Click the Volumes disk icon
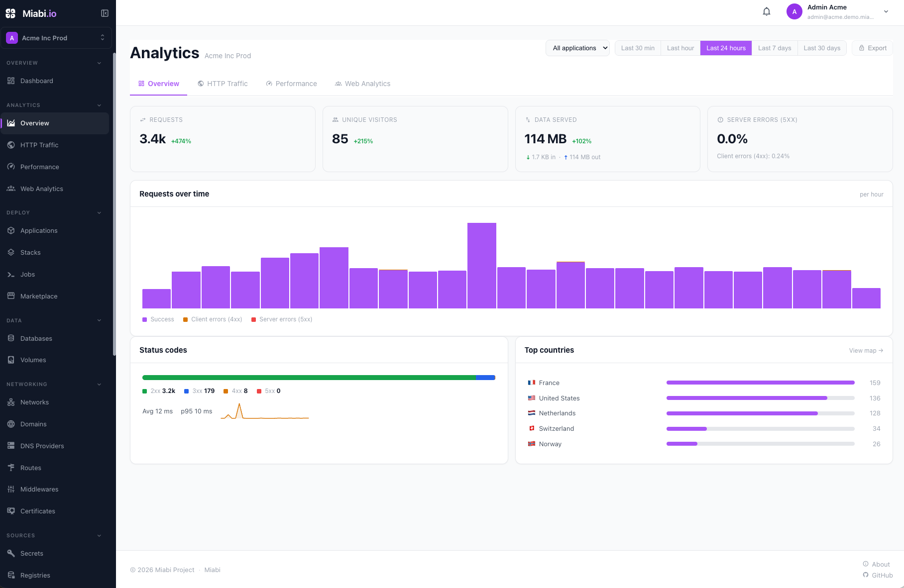 (11, 360)
